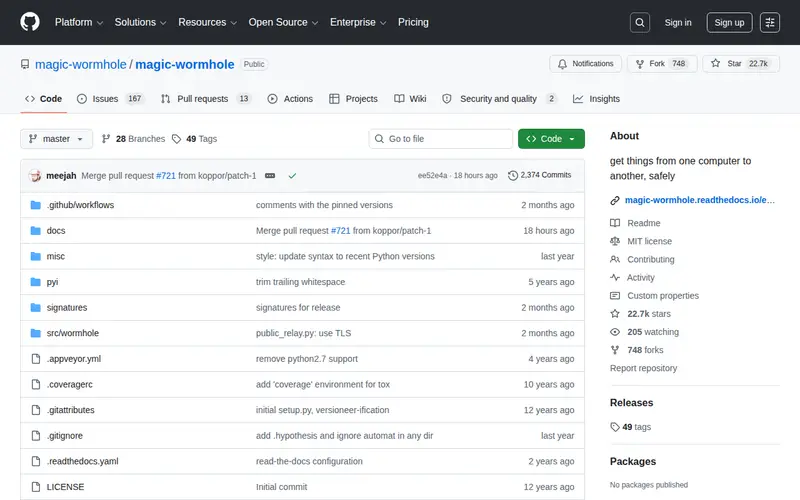Open the magic-wormhole.readthedocs.io link
The height and width of the screenshot is (500, 800).
coord(699,200)
